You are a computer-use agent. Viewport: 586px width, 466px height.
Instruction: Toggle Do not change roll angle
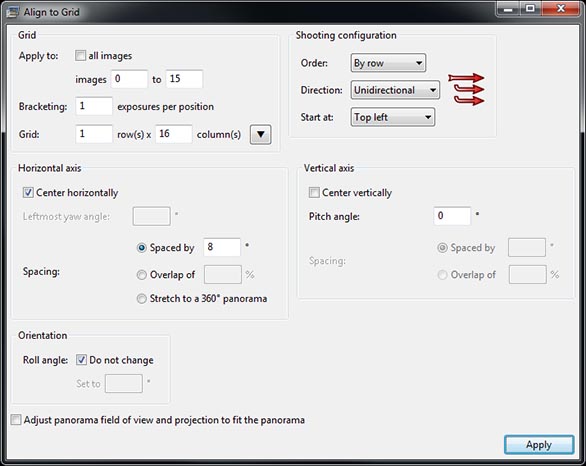(x=81, y=359)
